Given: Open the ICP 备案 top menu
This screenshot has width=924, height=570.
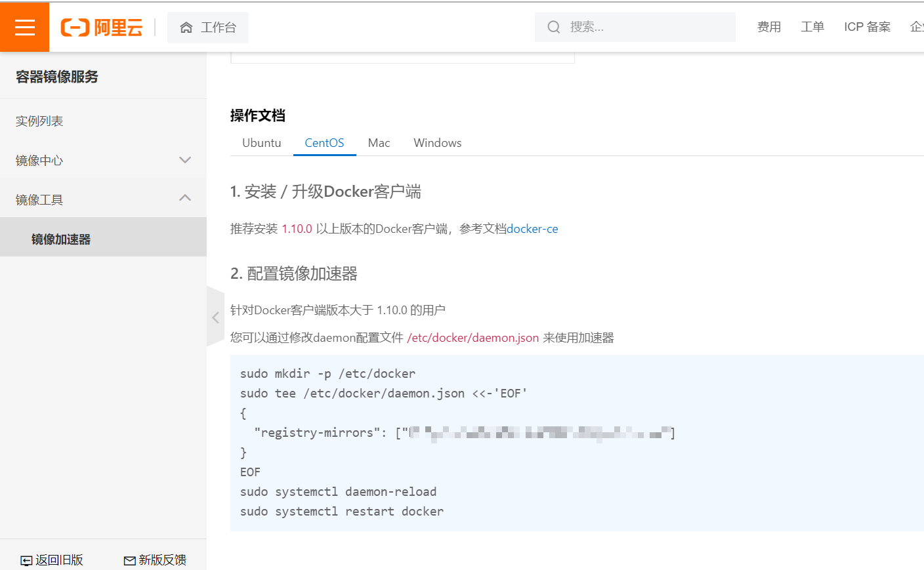Looking at the screenshot, I should 867,27.
